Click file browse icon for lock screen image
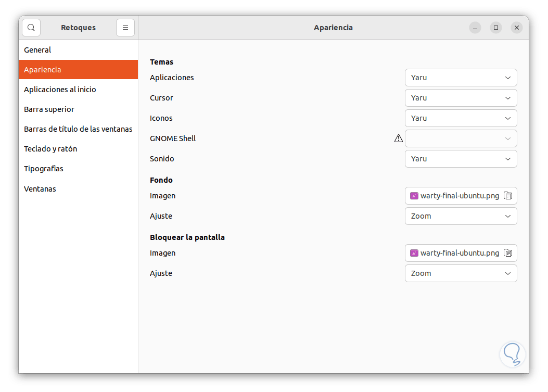 pos(508,253)
